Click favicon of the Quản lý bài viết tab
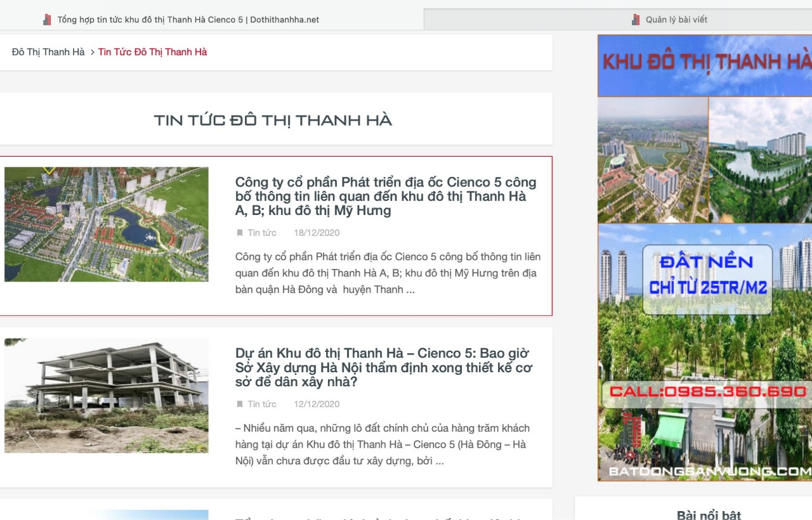This screenshot has width=812, height=520. [x=636, y=20]
